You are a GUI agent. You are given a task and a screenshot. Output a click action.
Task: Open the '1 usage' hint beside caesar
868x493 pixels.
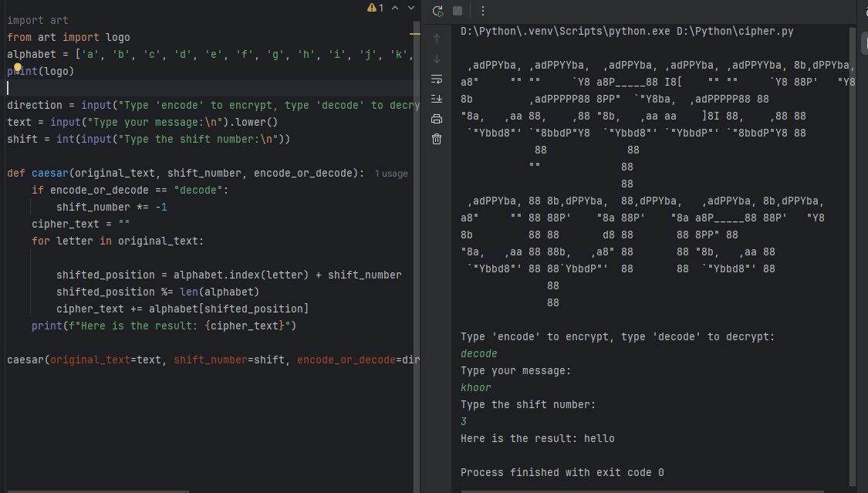pos(391,174)
